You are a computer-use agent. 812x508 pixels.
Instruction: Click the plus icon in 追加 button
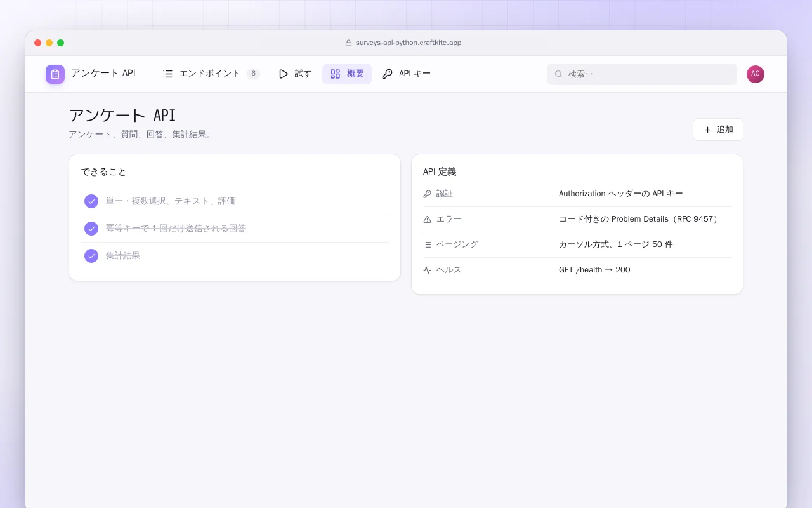[x=707, y=130]
